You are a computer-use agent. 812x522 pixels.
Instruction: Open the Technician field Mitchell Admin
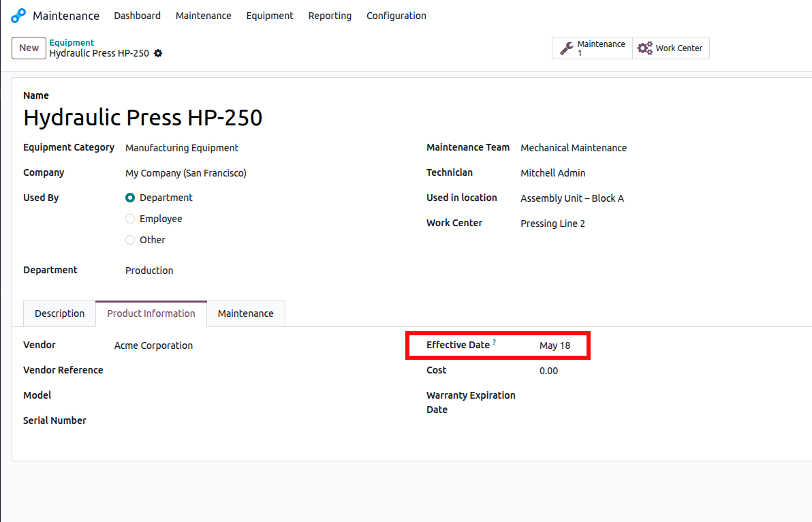click(553, 173)
